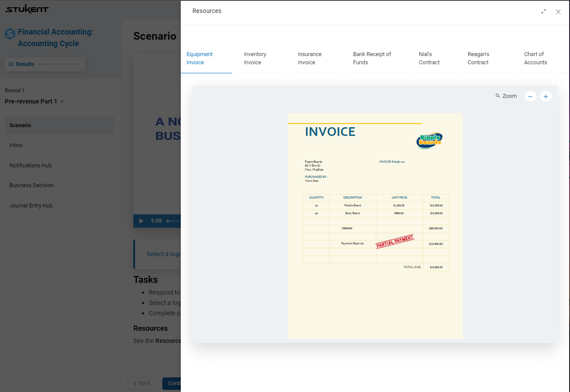Screen dimensions: 570x392
Task: Click the Financial Accounting course icon
Action: click(10, 33)
